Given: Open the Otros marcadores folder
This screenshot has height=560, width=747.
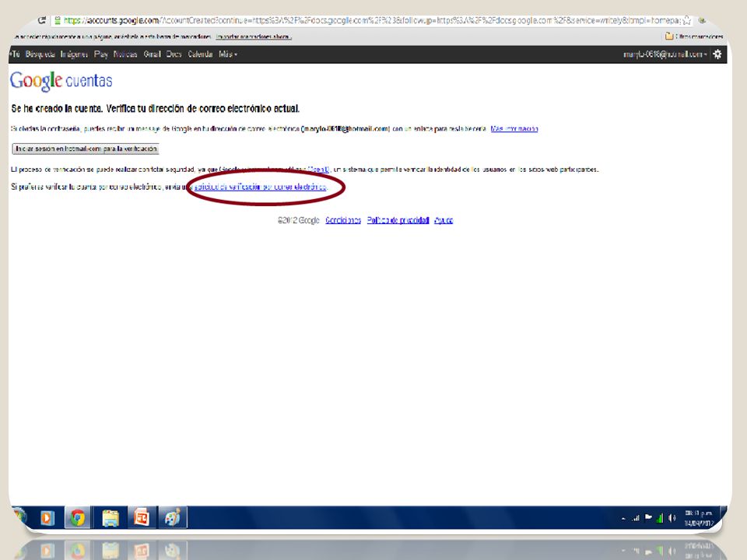Looking at the screenshot, I should [x=694, y=37].
